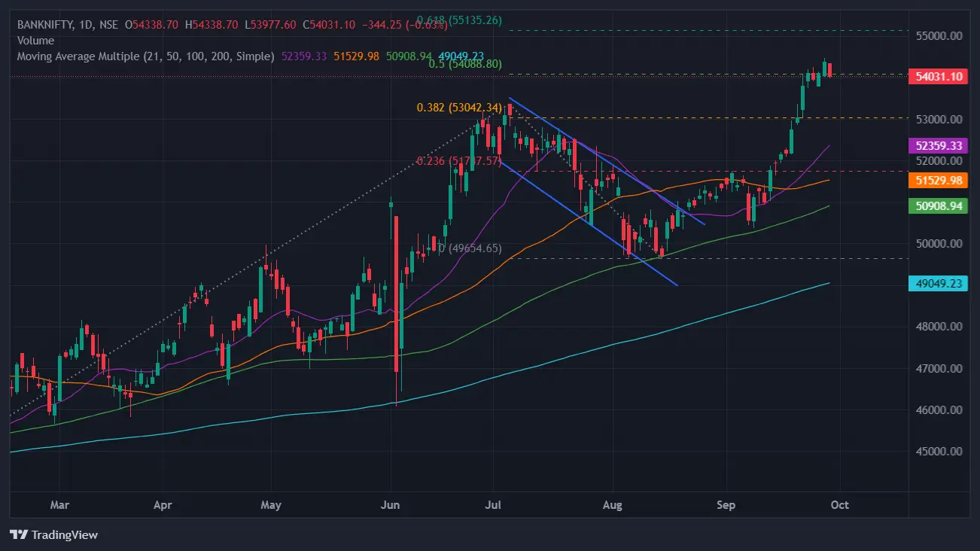The width and height of the screenshot is (980, 551).
Task: Click the 52359.33 moving average legend value
Action: [304, 56]
